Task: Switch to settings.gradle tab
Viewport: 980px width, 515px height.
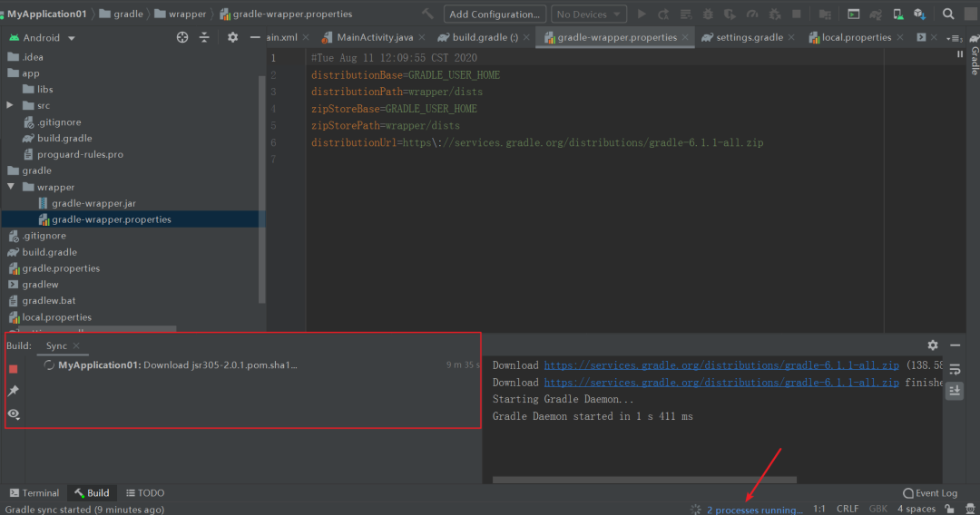Action: (x=749, y=37)
